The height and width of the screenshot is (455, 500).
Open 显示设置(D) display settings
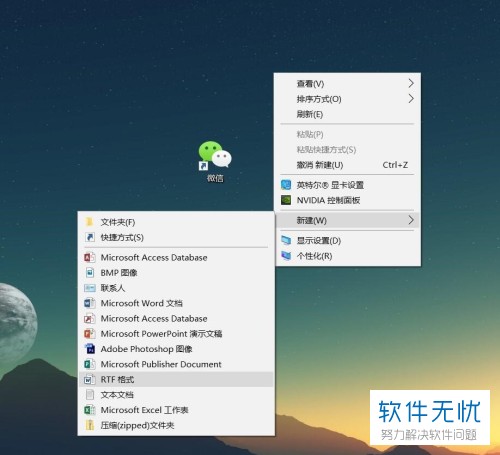coord(347,240)
